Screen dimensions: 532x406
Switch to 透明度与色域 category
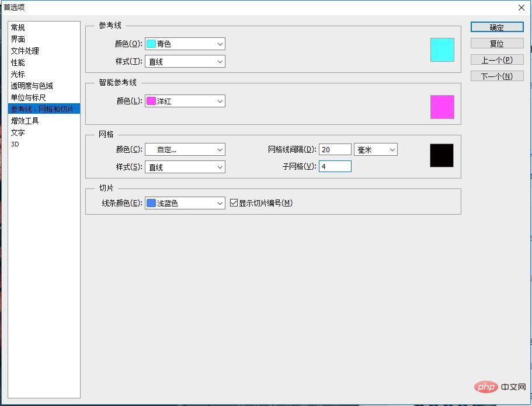tap(32, 86)
